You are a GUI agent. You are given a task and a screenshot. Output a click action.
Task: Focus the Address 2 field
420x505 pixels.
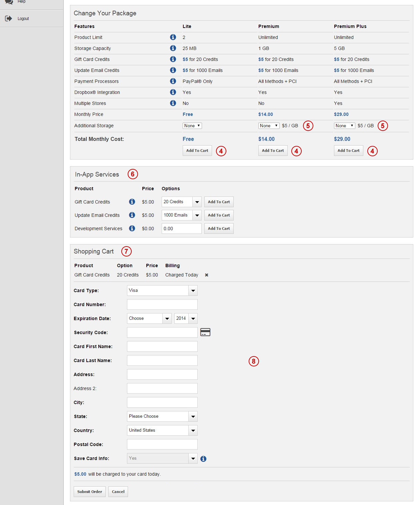click(162, 388)
